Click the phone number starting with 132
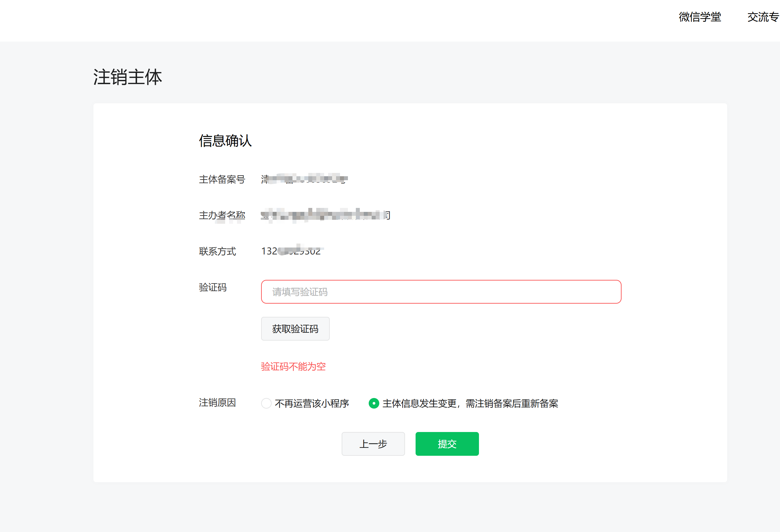Viewport: 780px width, 532px height. [x=291, y=251]
